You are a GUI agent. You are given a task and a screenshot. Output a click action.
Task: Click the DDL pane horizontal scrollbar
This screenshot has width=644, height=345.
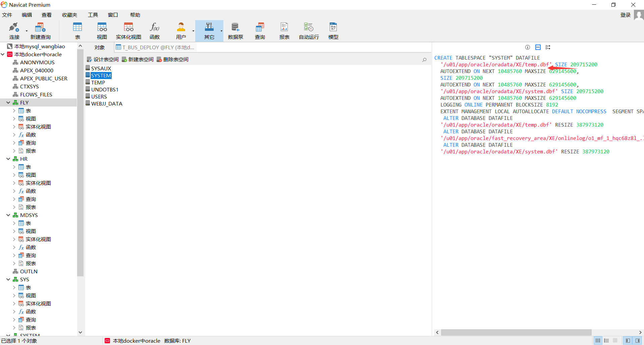pos(516,332)
